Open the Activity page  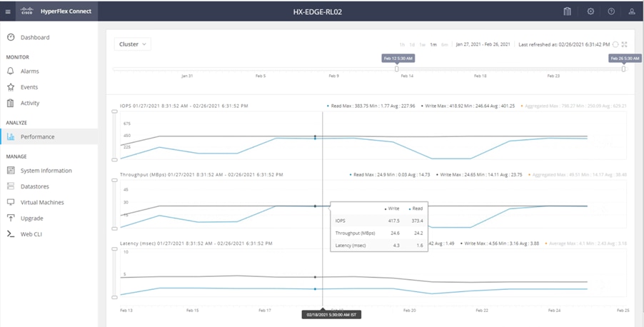(x=30, y=103)
